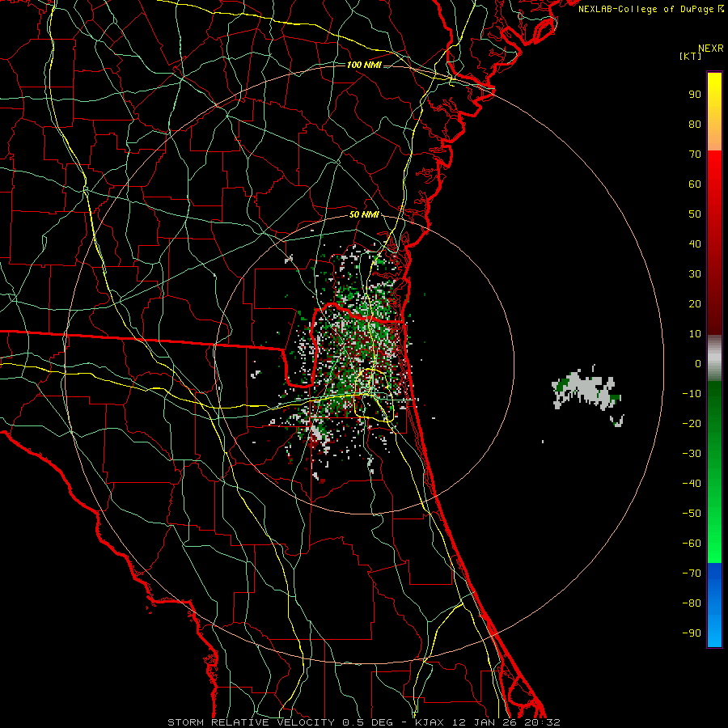Screen dimensions: 728x728
Task: Click the -60 value on velocity scale
Action: pyautogui.click(x=692, y=544)
